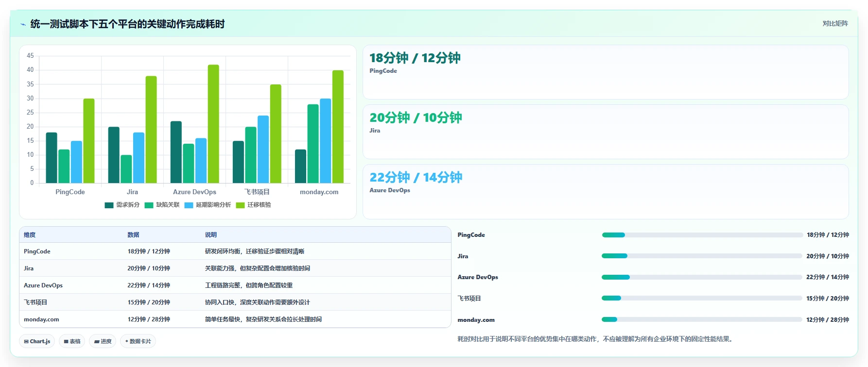The image size is (868, 367).
Task: Click the Azure DevOps progress bar
Action: (x=702, y=277)
